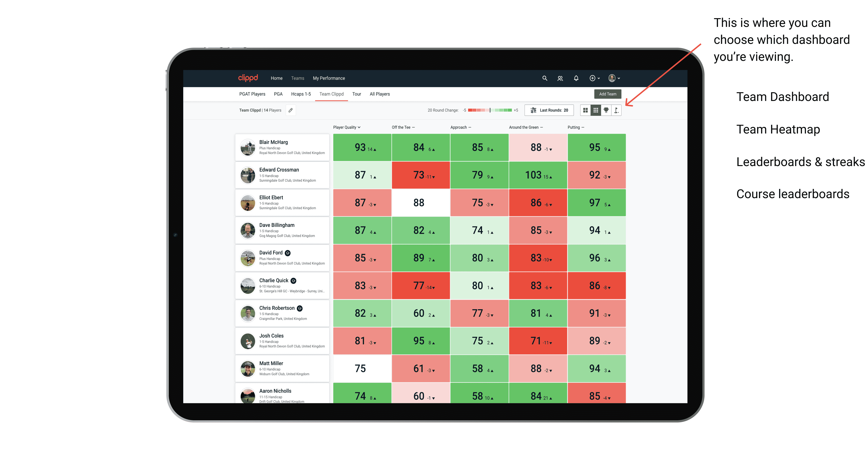Select the Team Clippd tab
868x467 pixels.
331,94
